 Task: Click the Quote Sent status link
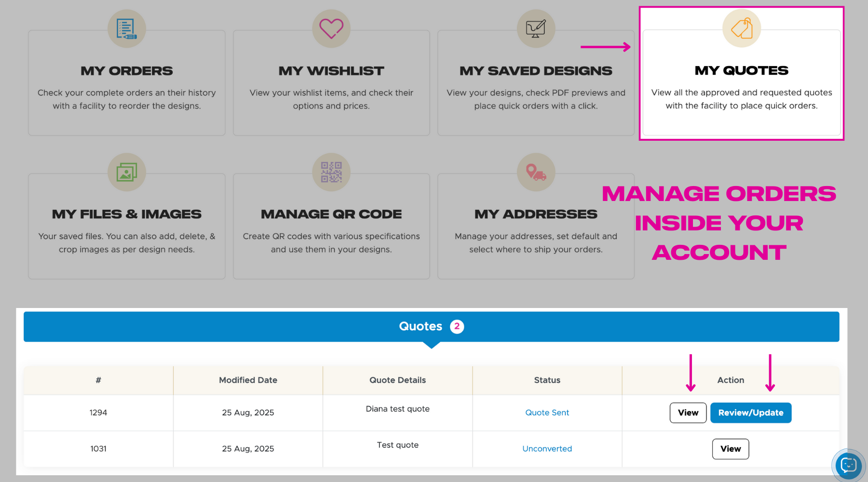pos(547,413)
